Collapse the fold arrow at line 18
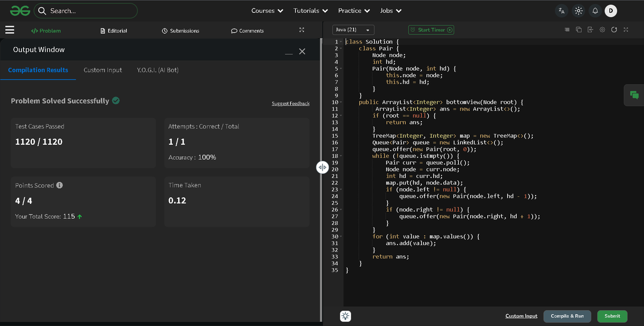 click(341, 156)
